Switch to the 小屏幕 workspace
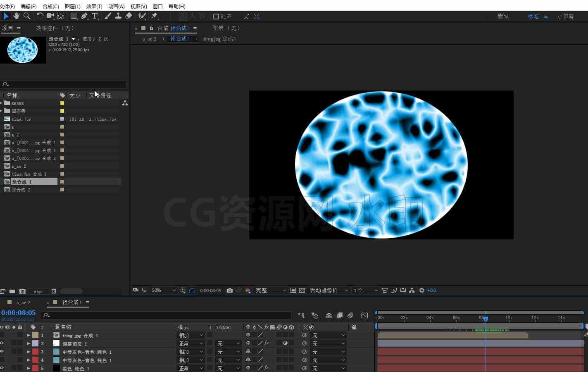The image size is (588, 372). (566, 16)
